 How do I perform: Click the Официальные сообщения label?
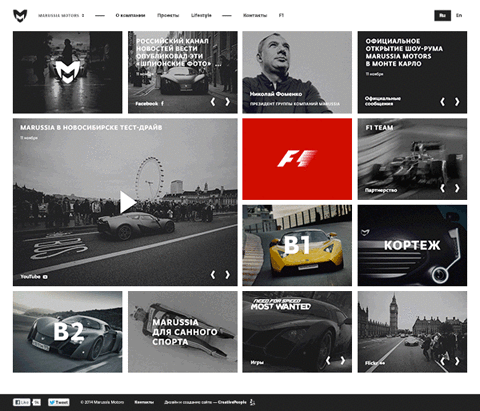click(383, 101)
